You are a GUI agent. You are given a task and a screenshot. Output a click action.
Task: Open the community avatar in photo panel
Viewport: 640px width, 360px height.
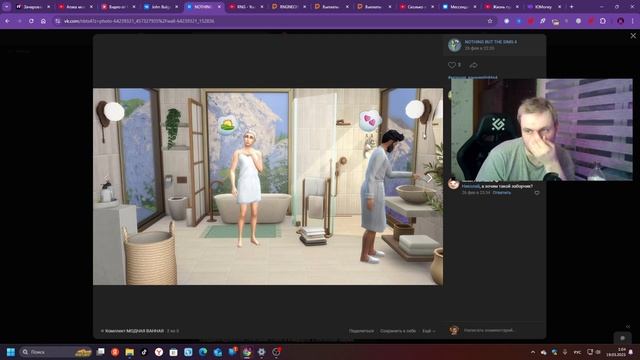[455, 45]
